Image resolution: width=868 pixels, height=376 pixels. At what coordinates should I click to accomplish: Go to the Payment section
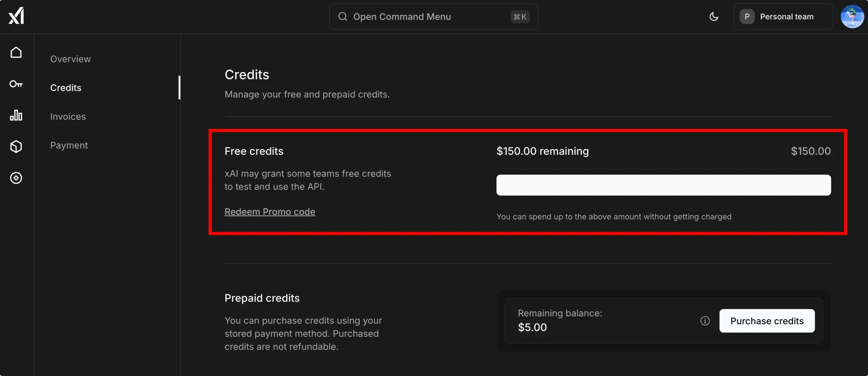coord(69,145)
